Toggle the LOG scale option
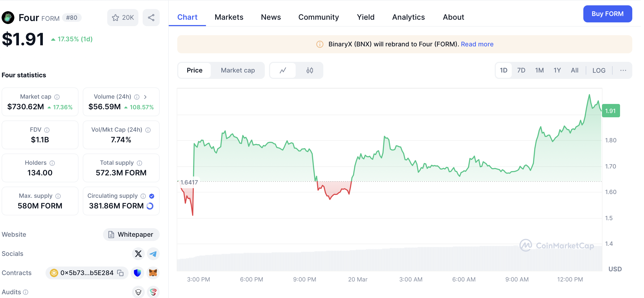 coord(599,70)
